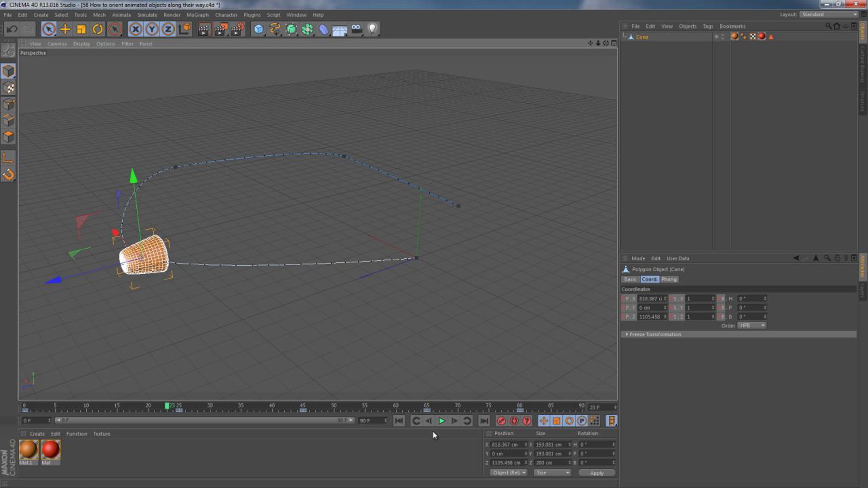This screenshot has width=868, height=488.
Task: Toggle parameter keyframe recording
Action: coord(582,421)
